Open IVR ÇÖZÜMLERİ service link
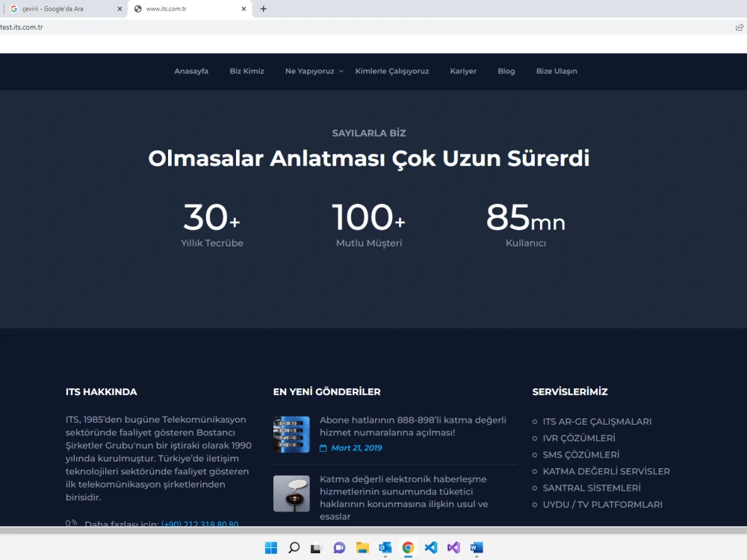 pyautogui.click(x=579, y=438)
